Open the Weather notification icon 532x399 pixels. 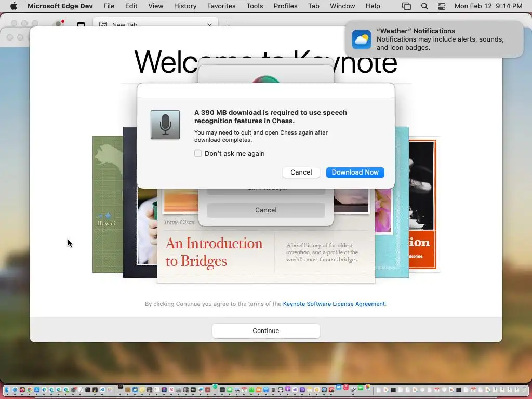pos(362,39)
